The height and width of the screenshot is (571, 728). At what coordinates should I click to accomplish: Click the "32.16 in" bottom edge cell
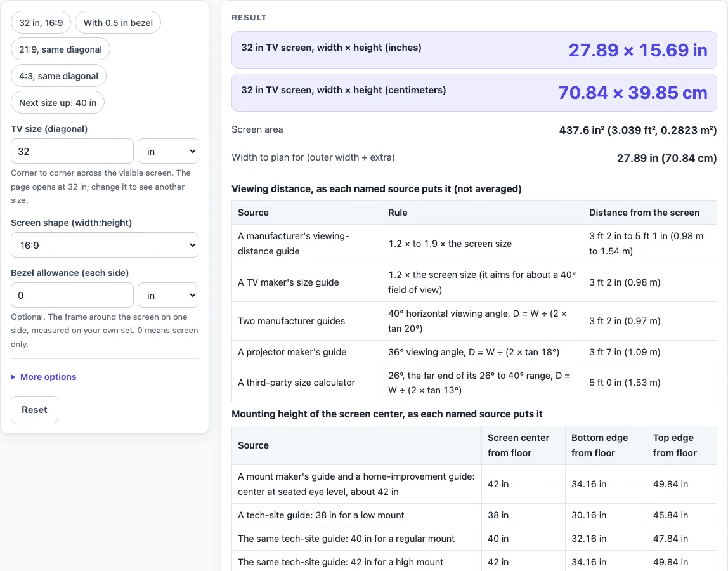pyautogui.click(x=606, y=539)
